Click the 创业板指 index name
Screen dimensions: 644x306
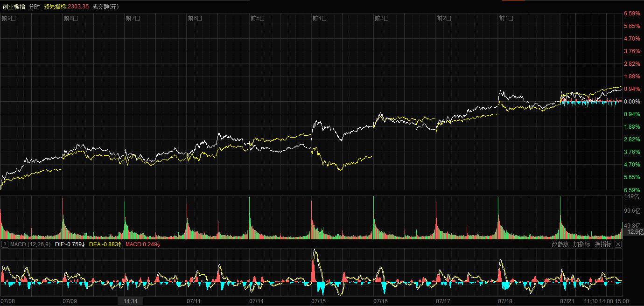[x=14, y=7]
